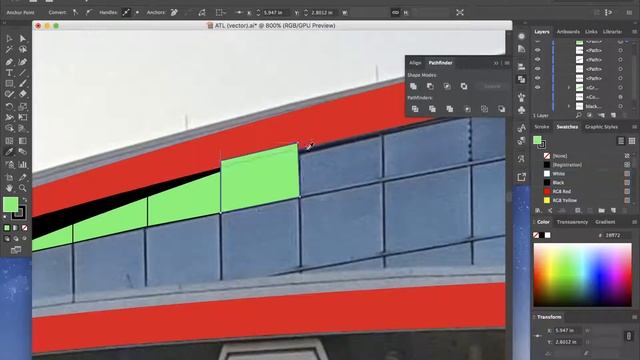Select the Eyedropper tool

[9, 152]
